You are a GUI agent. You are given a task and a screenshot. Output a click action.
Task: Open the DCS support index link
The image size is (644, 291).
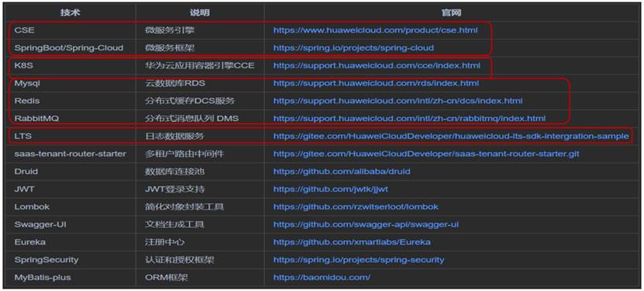pos(398,101)
